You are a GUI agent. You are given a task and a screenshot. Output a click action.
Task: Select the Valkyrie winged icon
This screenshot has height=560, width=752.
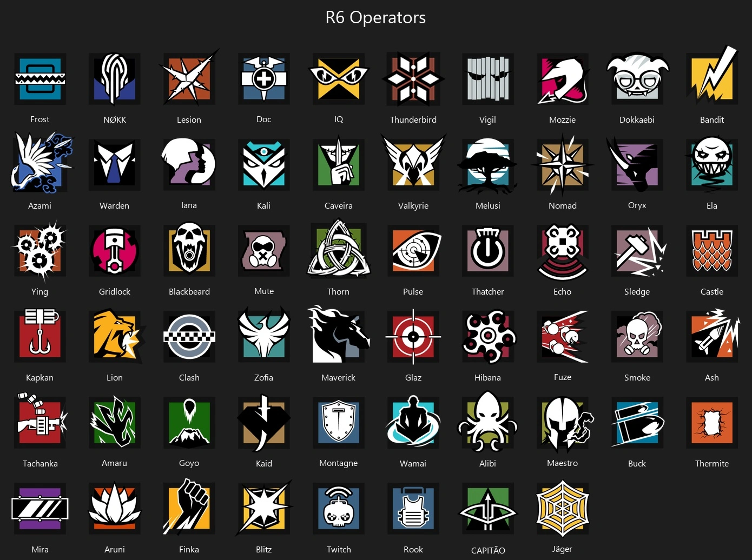pyautogui.click(x=413, y=162)
